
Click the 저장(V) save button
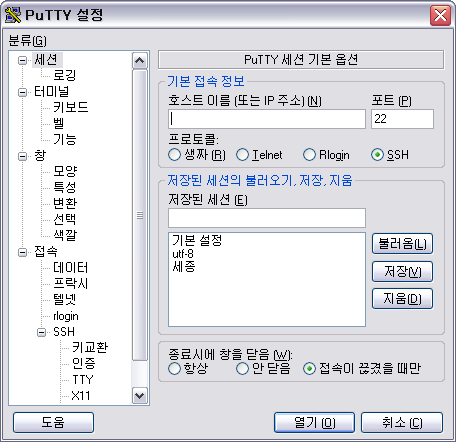pos(402,272)
